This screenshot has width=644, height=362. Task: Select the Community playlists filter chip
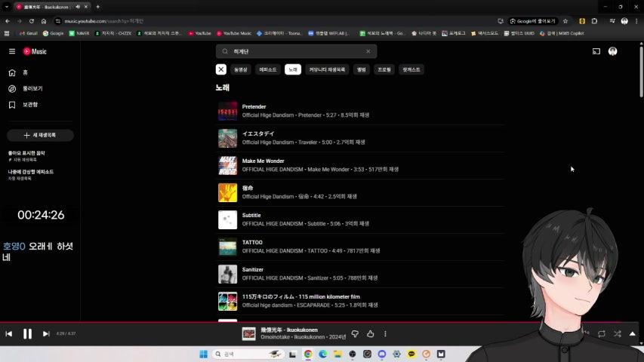(x=327, y=69)
